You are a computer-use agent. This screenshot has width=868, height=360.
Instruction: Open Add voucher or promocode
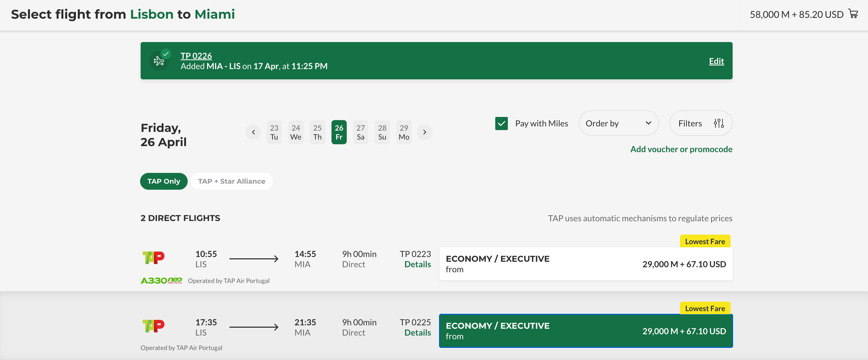point(681,149)
